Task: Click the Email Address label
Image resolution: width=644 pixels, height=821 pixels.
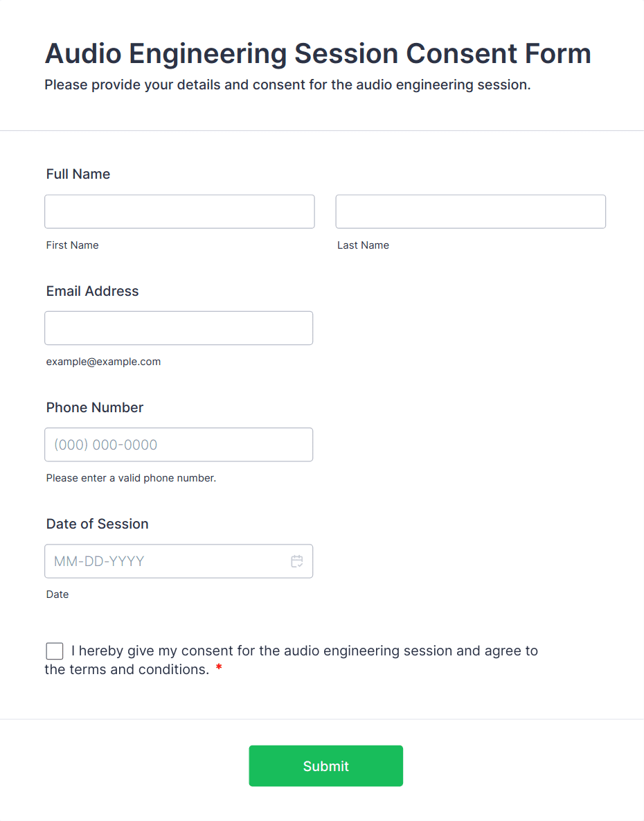Action: pos(92,291)
